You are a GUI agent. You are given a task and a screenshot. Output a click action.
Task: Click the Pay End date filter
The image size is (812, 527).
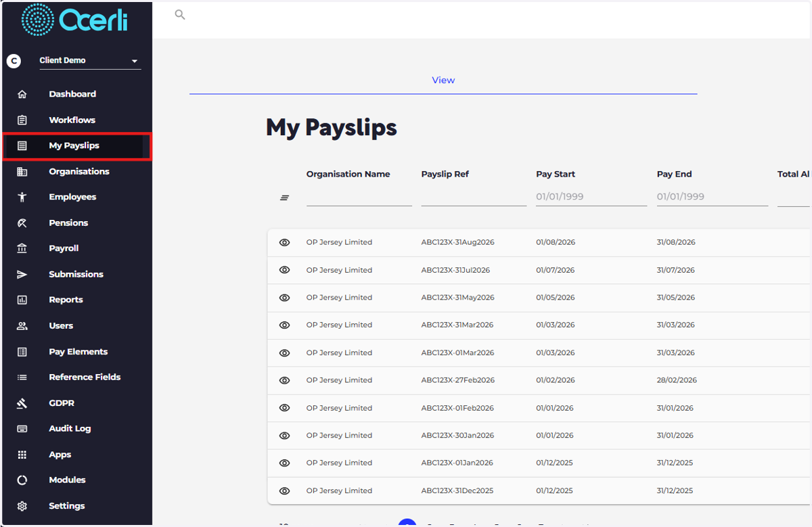[713, 197]
